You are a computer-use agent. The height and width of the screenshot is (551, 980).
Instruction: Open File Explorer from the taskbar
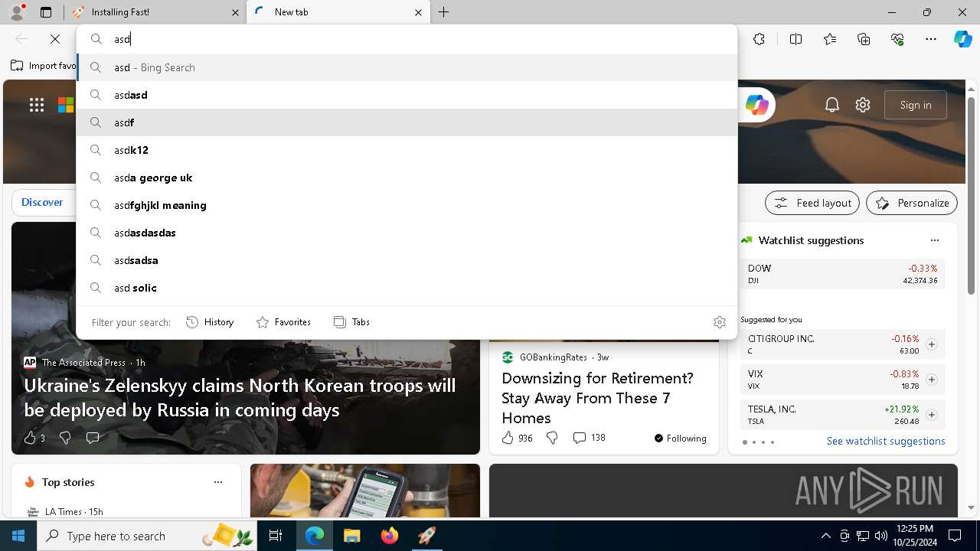point(351,536)
